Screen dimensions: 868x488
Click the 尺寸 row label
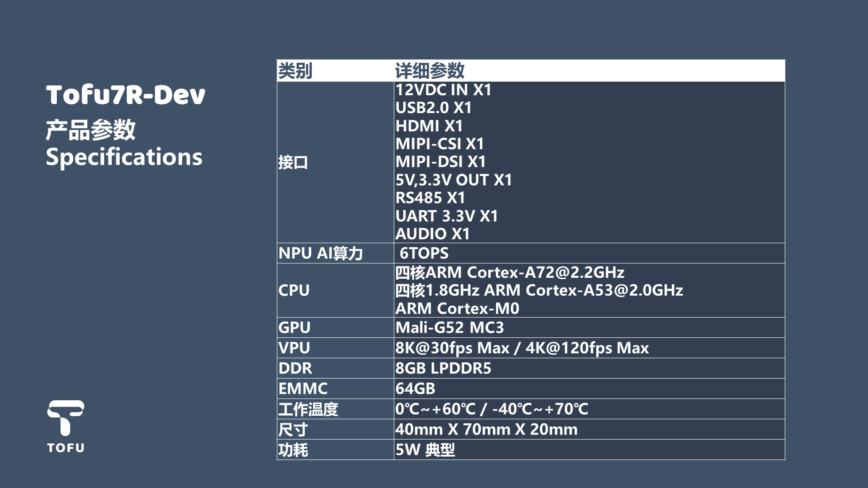[x=293, y=429]
